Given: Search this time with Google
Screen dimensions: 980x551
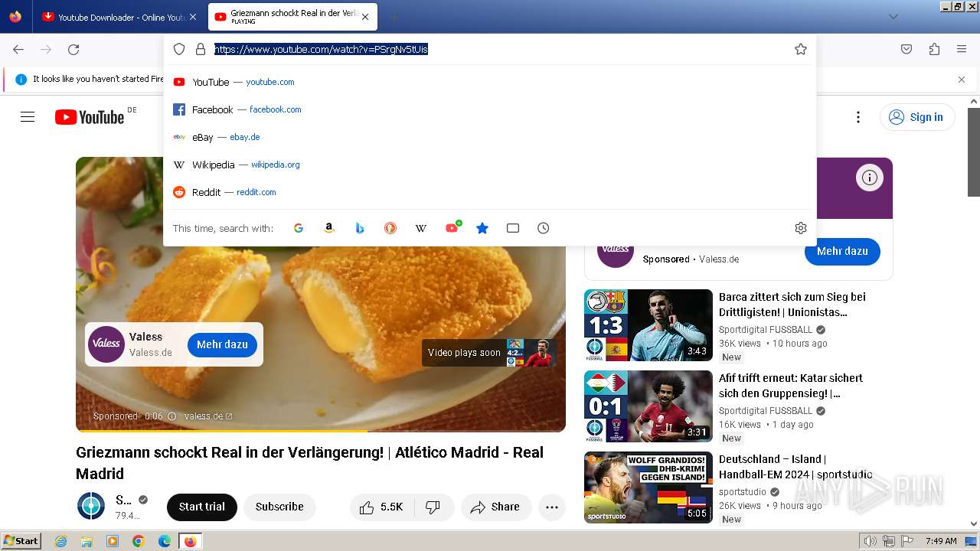Looking at the screenshot, I should click(x=299, y=228).
